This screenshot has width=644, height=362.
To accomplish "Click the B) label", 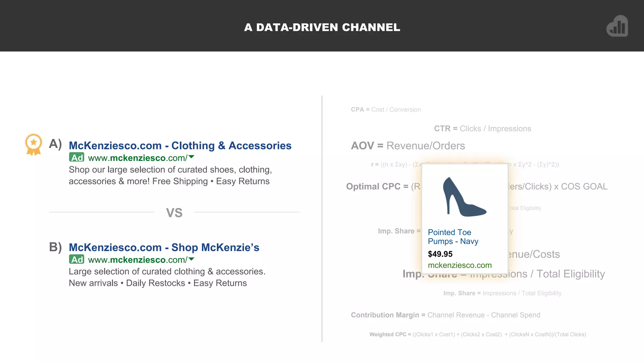I will coord(55,247).
